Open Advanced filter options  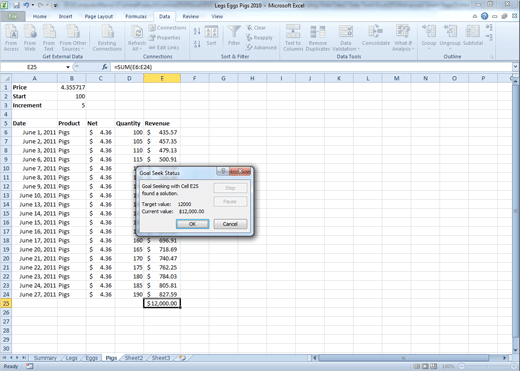[261, 48]
